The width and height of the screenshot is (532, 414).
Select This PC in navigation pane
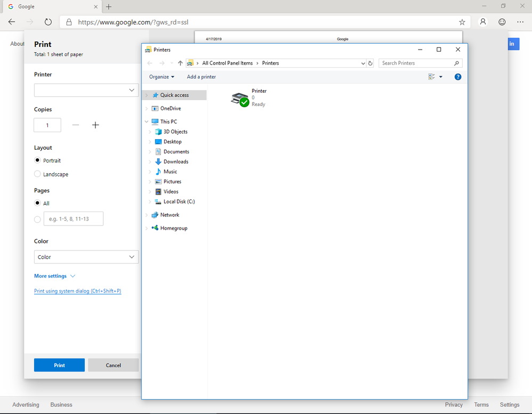click(x=169, y=121)
